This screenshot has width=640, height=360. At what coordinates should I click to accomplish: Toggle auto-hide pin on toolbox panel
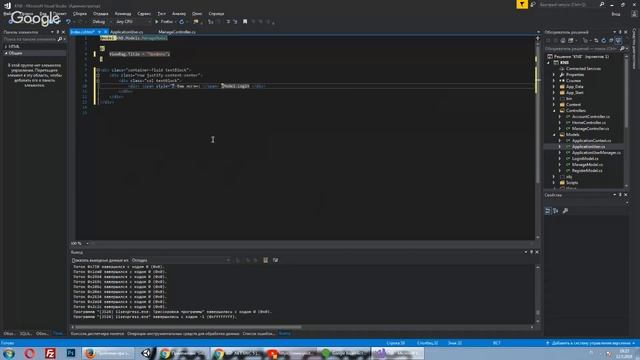(58, 32)
